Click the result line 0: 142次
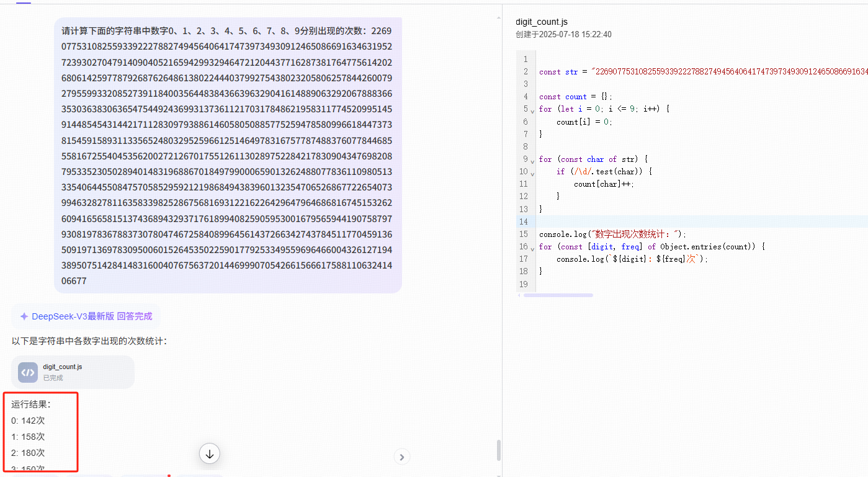868x477 pixels. click(28, 421)
